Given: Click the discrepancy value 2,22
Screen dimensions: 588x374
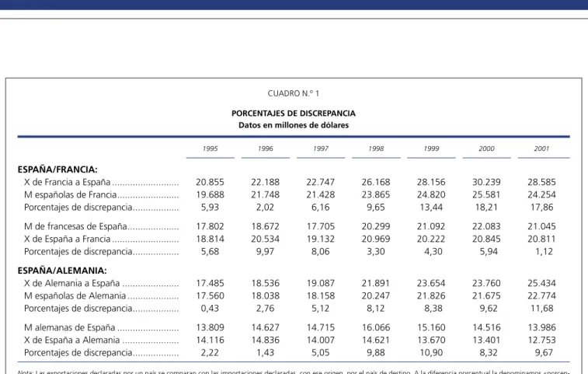Looking at the screenshot, I should (x=210, y=353).
